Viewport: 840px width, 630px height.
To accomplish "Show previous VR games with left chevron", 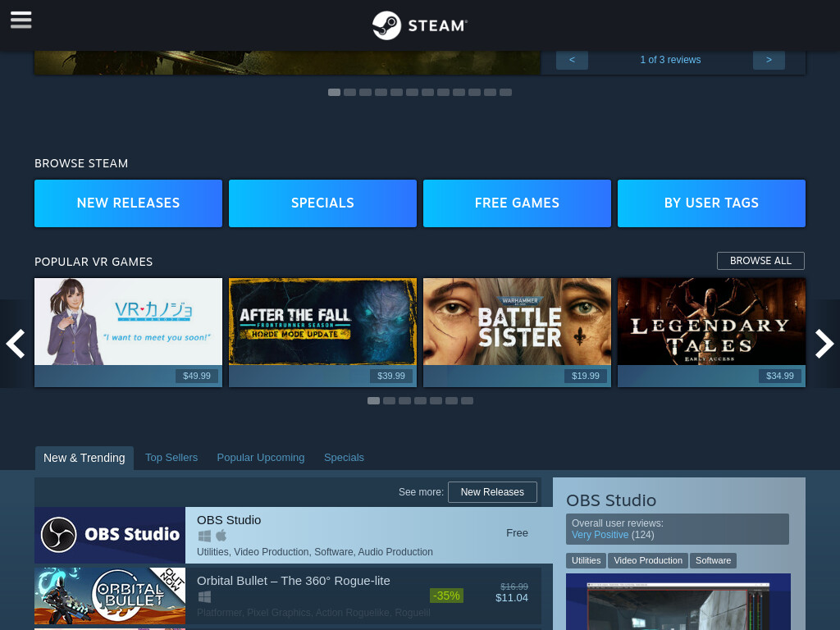I will 16,344.
